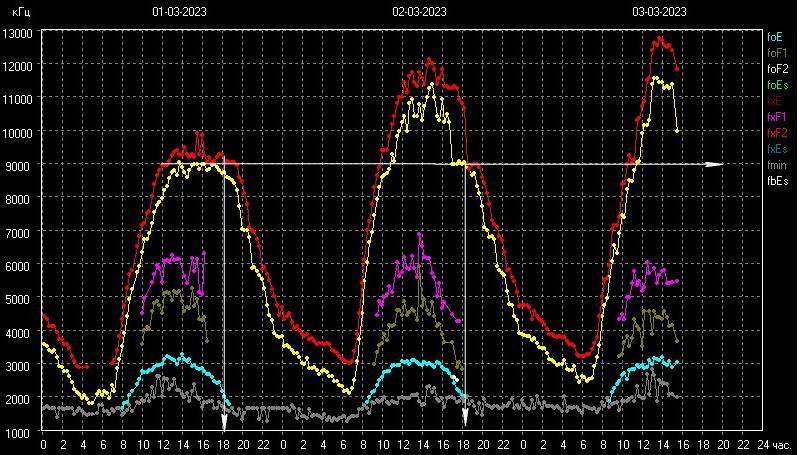Select the green foEs legend label

778,85
